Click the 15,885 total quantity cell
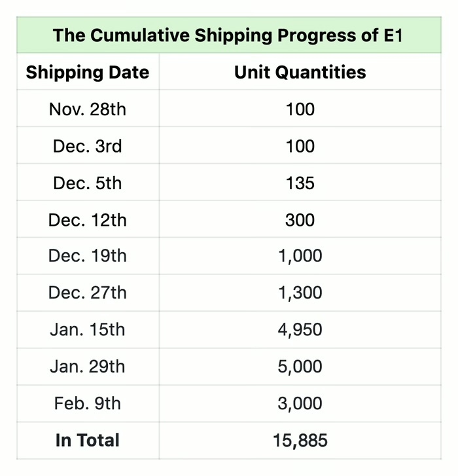The width and height of the screenshot is (458, 476). (x=300, y=440)
